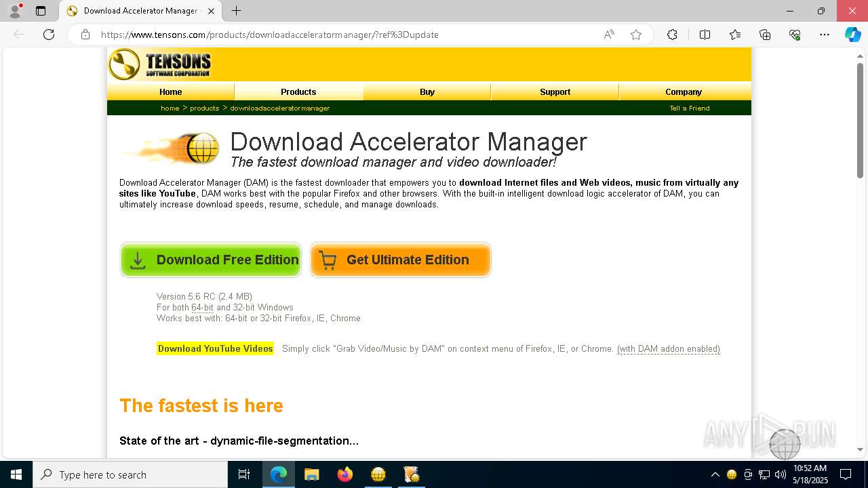Click the vertical scrollbar thumb
The width and height of the screenshot is (868, 488).
coord(860,120)
